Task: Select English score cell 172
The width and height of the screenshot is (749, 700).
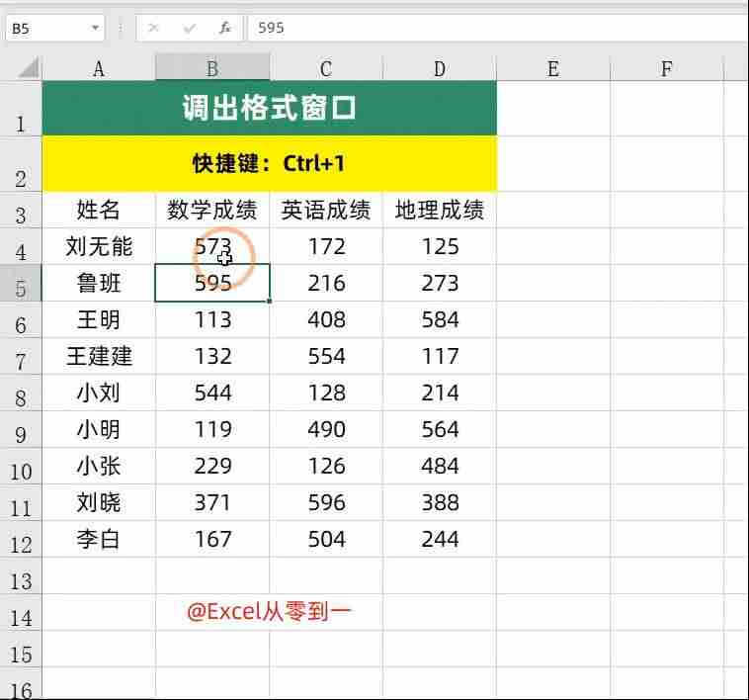Action: [x=326, y=246]
